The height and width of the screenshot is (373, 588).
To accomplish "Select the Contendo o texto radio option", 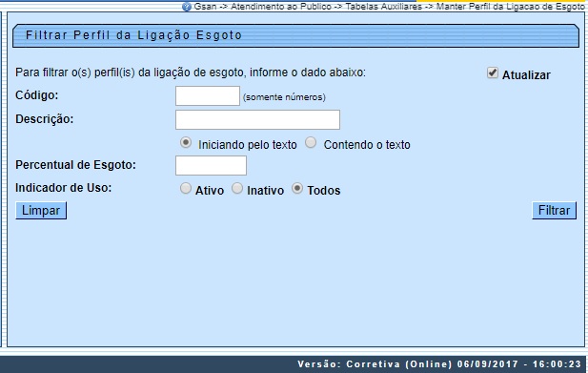I will click(x=311, y=142).
